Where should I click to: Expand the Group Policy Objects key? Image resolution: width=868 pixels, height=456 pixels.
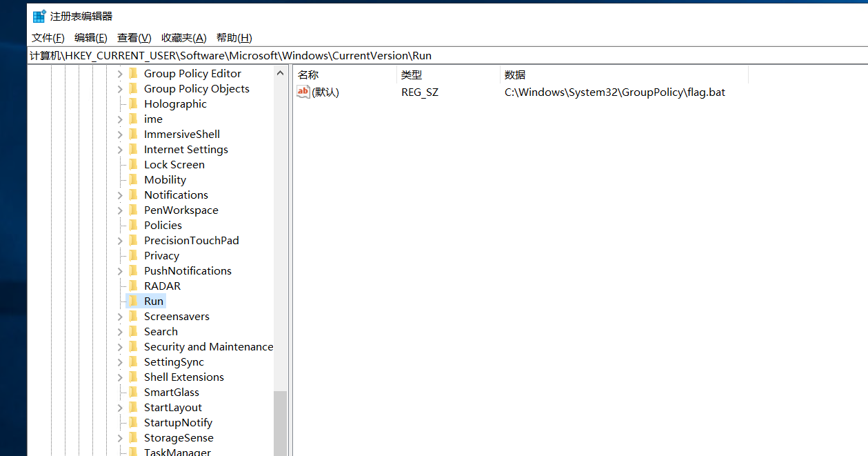pyautogui.click(x=120, y=89)
